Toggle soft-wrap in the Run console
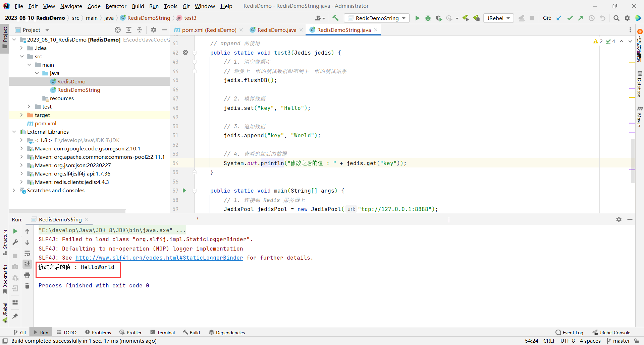Image resolution: width=644 pixels, height=345 pixels. point(27,253)
